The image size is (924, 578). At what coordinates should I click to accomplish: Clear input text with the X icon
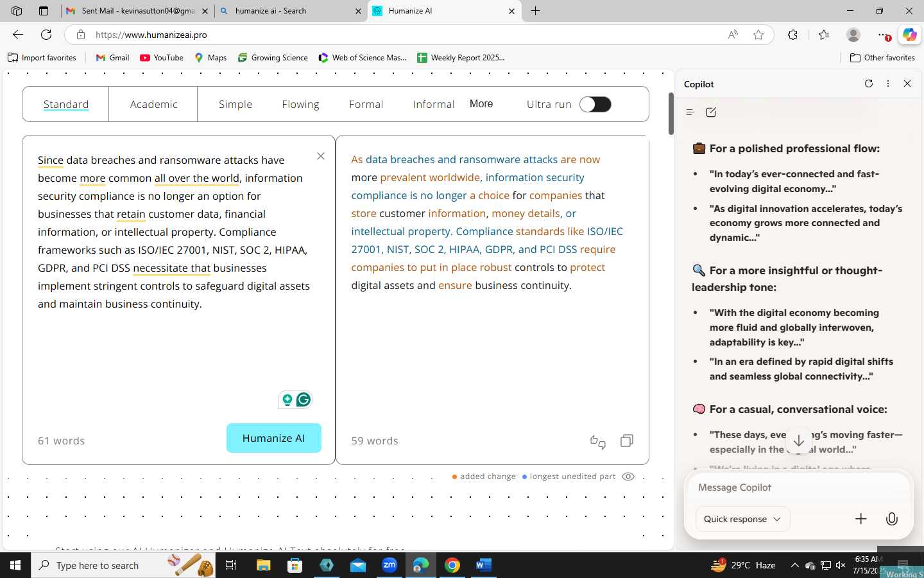tap(321, 156)
